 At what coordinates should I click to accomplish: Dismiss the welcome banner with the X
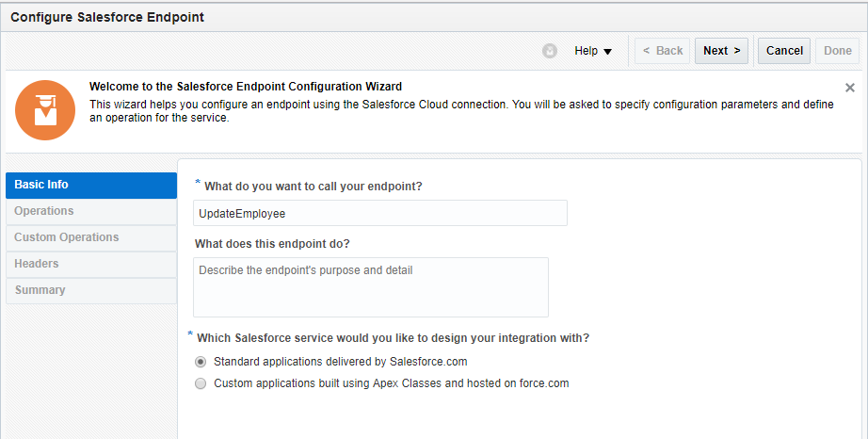849,88
